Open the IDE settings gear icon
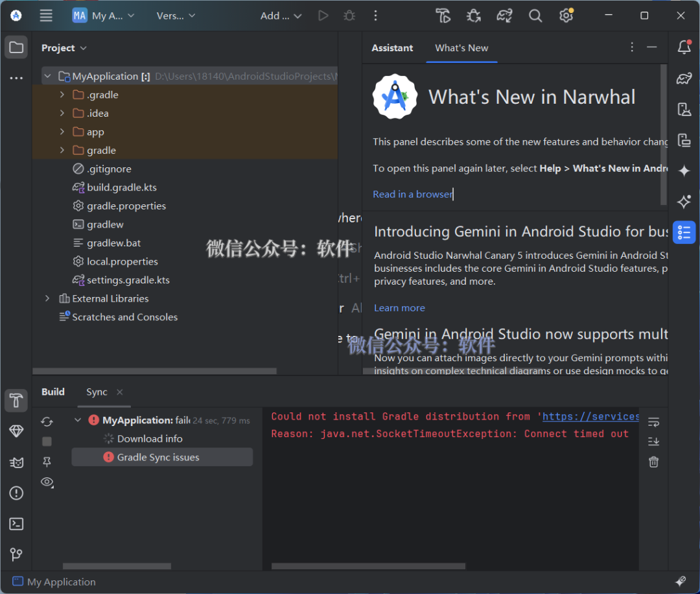The width and height of the screenshot is (700, 594). coord(566,16)
